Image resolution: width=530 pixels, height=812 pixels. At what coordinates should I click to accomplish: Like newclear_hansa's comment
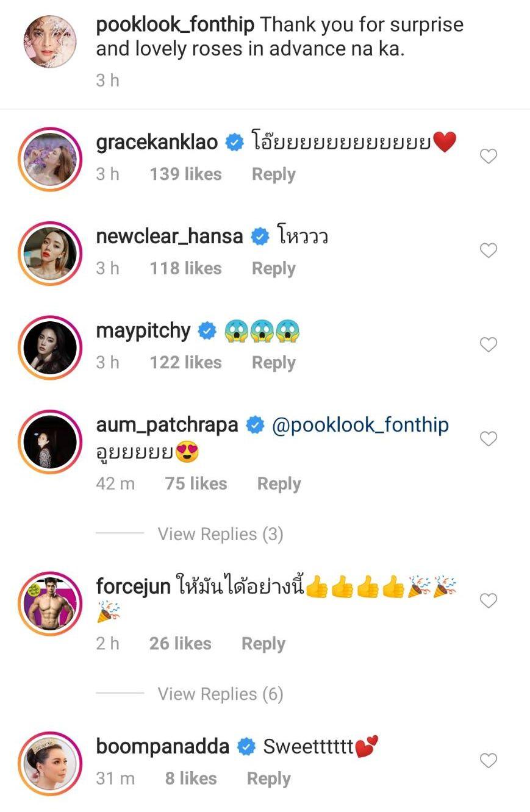pos(488,251)
